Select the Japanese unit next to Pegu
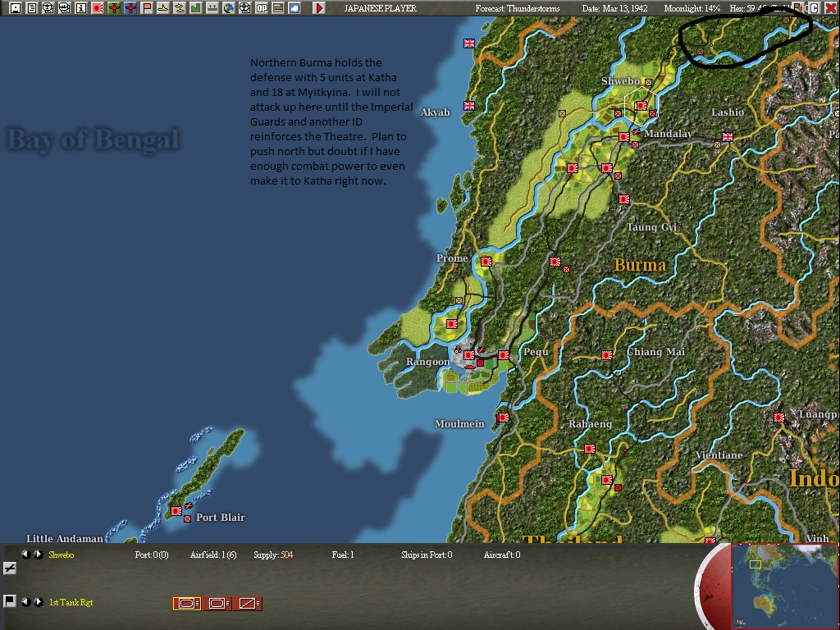The image size is (840, 630). click(x=504, y=355)
